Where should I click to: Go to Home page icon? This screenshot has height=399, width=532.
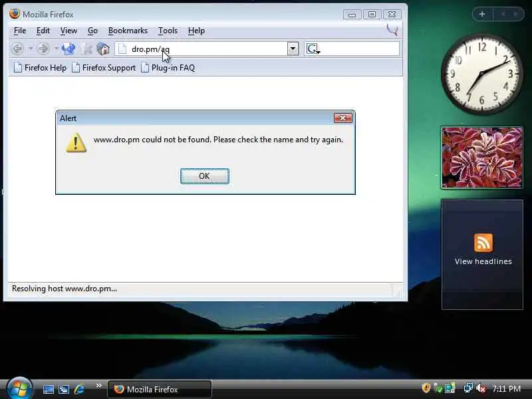tap(103, 49)
